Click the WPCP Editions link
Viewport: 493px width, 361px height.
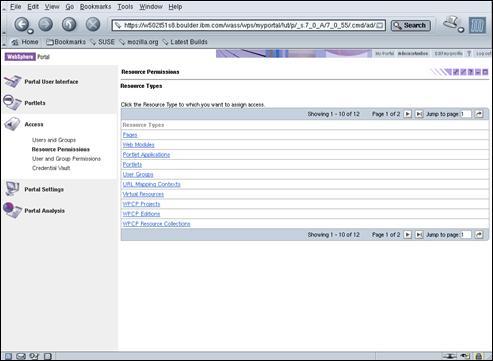pyautogui.click(x=141, y=214)
